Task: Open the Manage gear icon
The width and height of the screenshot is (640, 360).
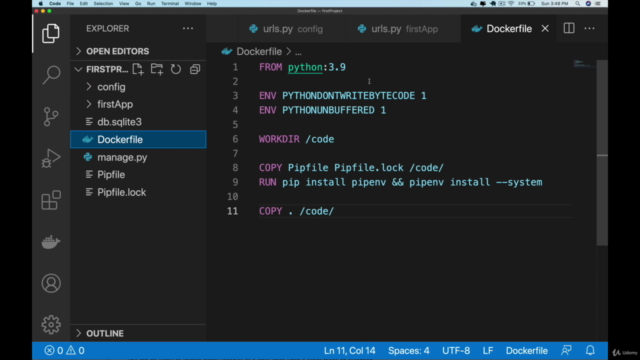Action: [51, 324]
